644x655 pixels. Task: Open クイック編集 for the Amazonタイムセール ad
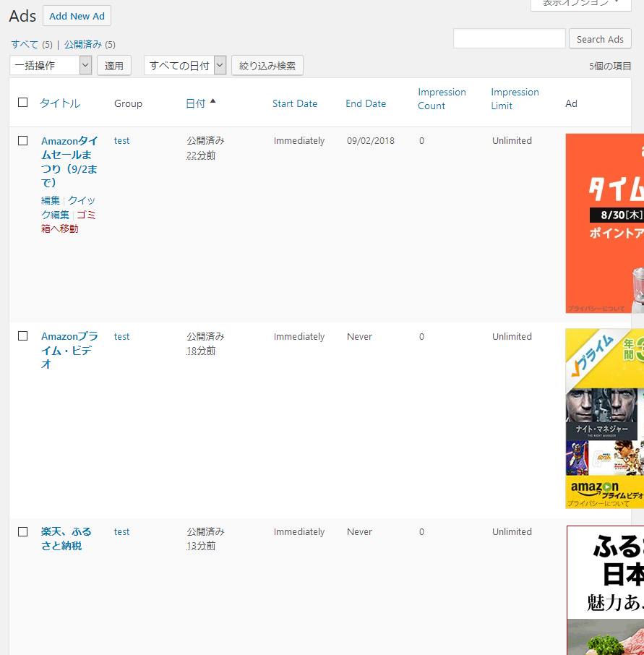[69, 207]
